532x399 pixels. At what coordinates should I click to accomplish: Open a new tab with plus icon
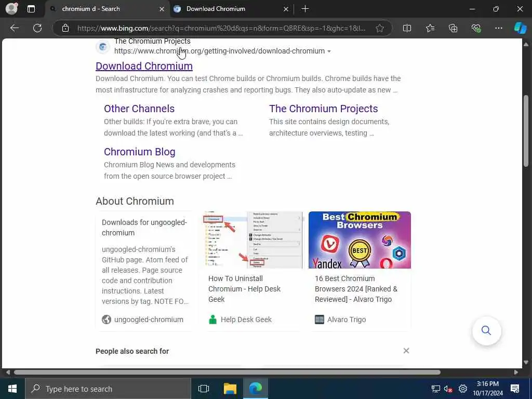(305, 9)
